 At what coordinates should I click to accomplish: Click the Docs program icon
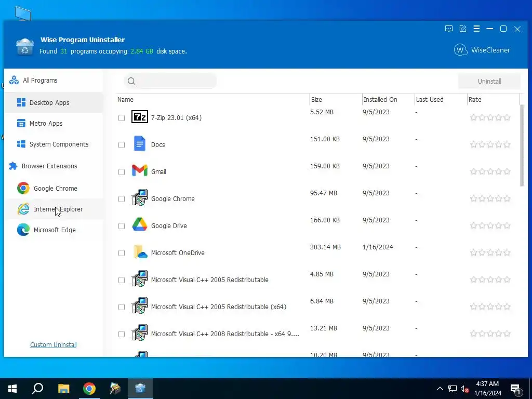click(x=139, y=144)
